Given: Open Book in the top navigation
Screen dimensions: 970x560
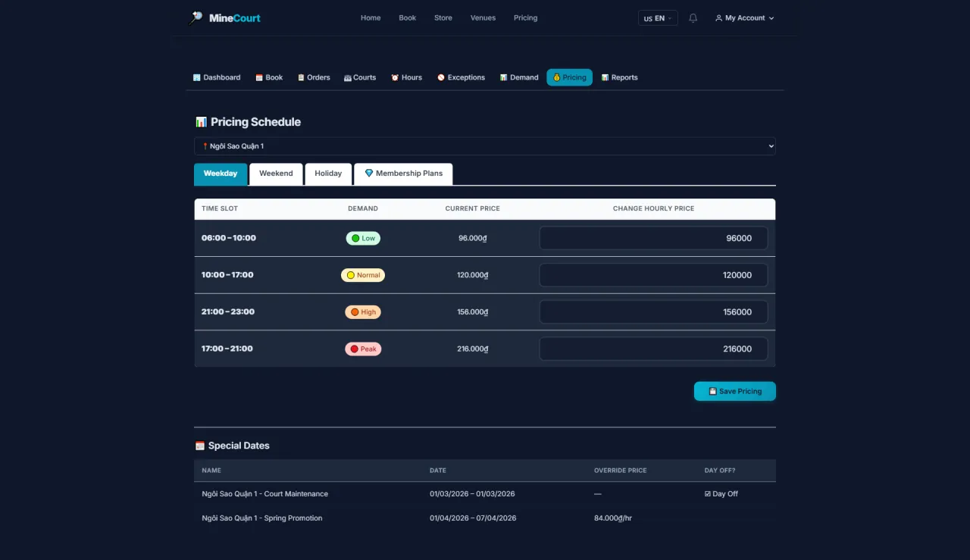Looking at the screenshot, I should [408, 18].
